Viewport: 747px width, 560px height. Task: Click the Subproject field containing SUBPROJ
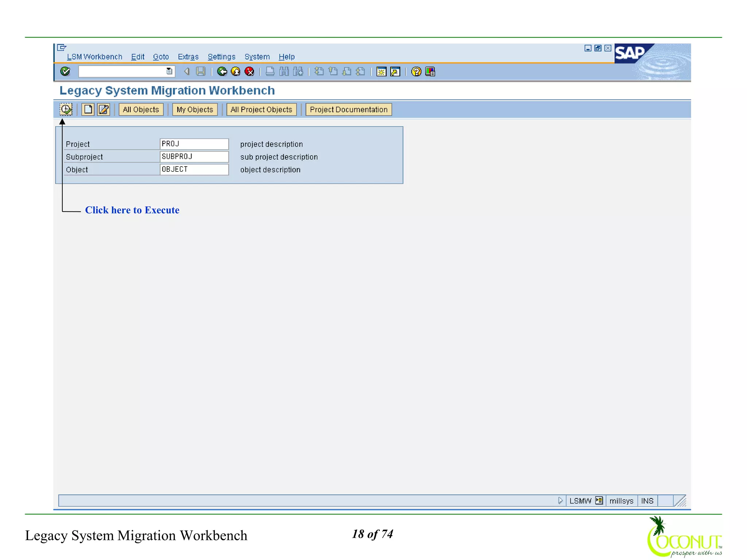pos(194,156)
